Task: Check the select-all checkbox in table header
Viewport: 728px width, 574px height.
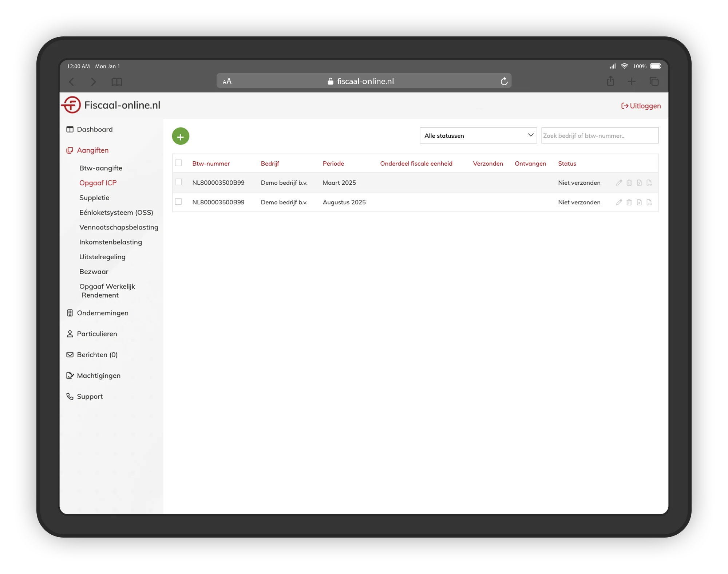Action: coord(178,164)
